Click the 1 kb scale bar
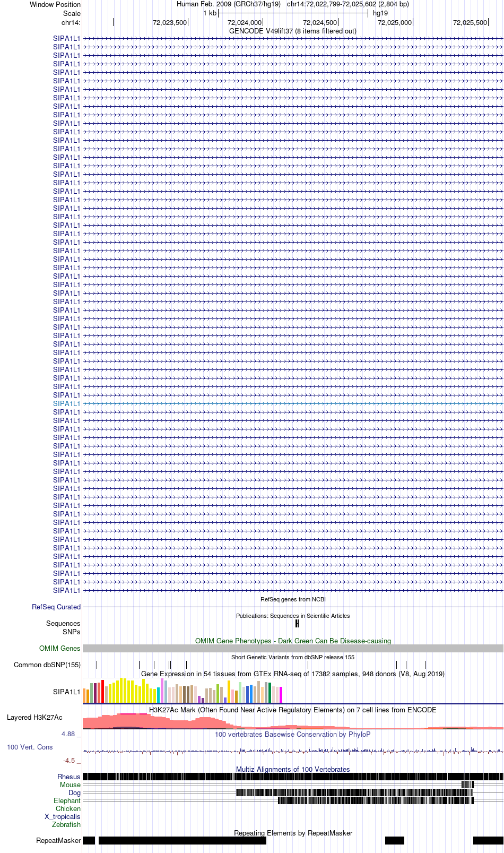 (293, 13)
